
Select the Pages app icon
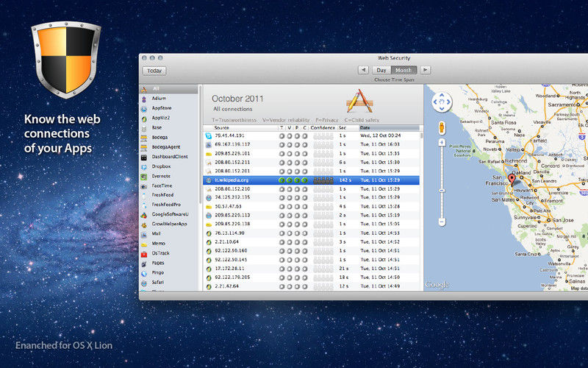pyautogui.click(x=144, y=264)
